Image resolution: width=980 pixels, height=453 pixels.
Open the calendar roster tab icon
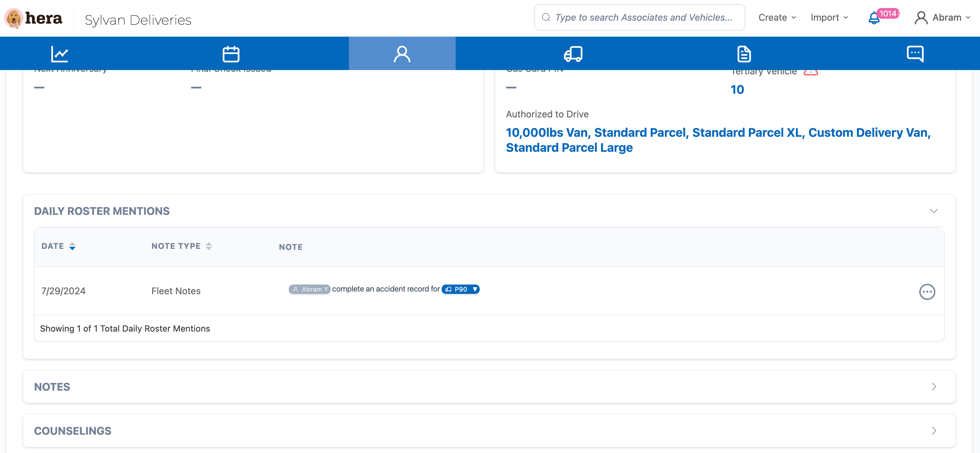coord(230,54)
